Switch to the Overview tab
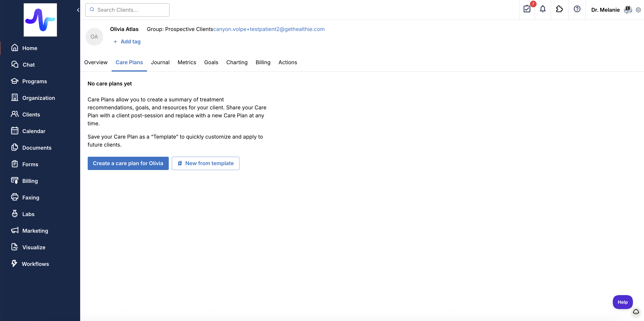The width and height of the screenshot is (644, 321). tap(96, 62)
